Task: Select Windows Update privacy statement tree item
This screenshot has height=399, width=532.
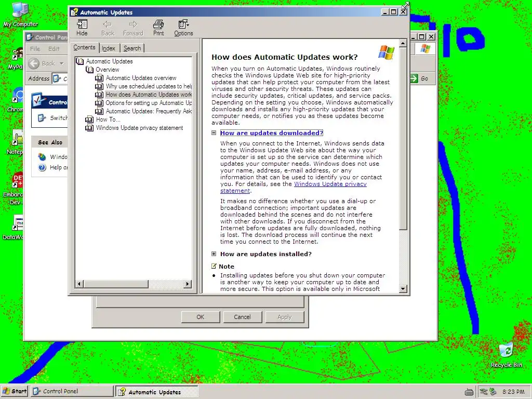Action: pos(139,128)
